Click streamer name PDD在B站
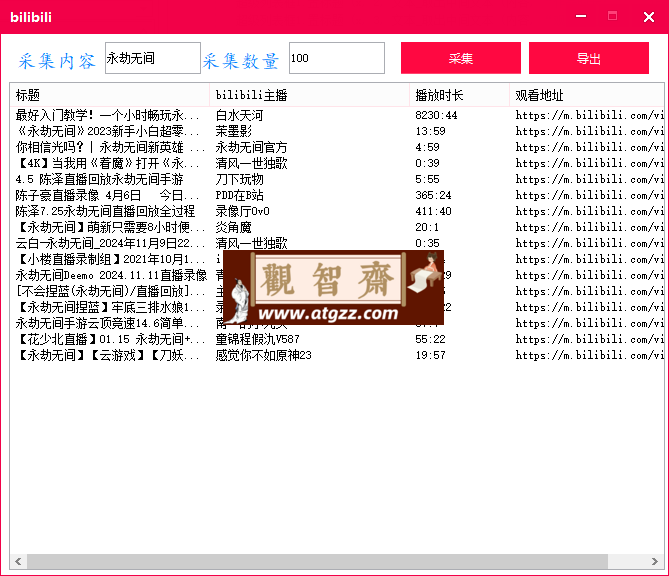 point(239,195)
